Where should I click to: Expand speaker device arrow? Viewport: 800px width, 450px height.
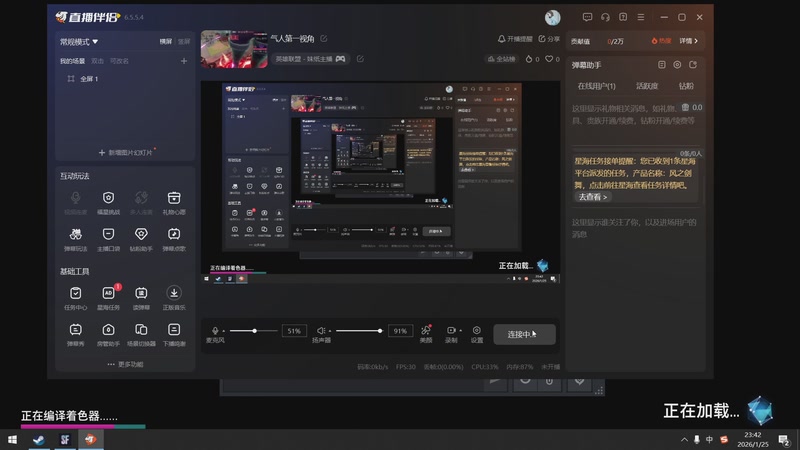pyautogui.click(x=330, y=331)
